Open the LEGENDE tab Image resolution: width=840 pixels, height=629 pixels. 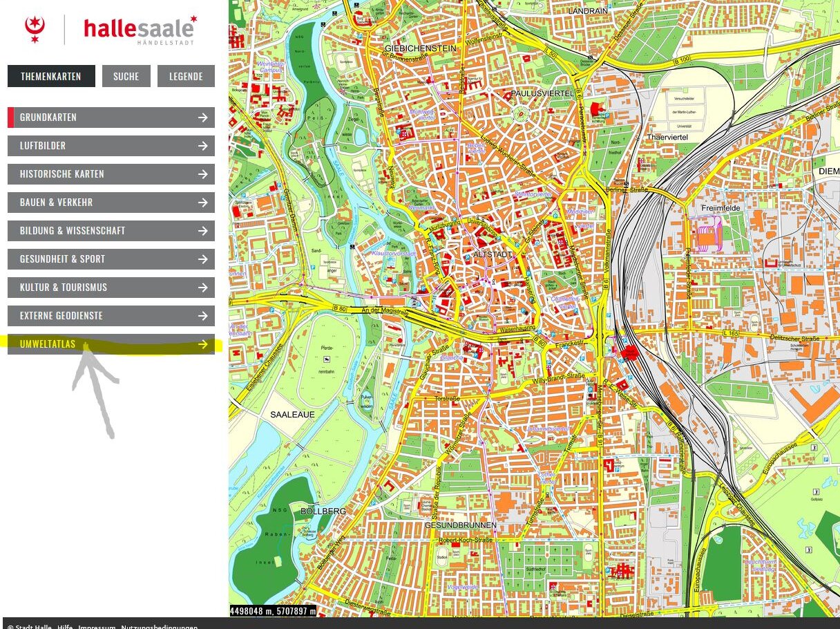tap(186, 76)
